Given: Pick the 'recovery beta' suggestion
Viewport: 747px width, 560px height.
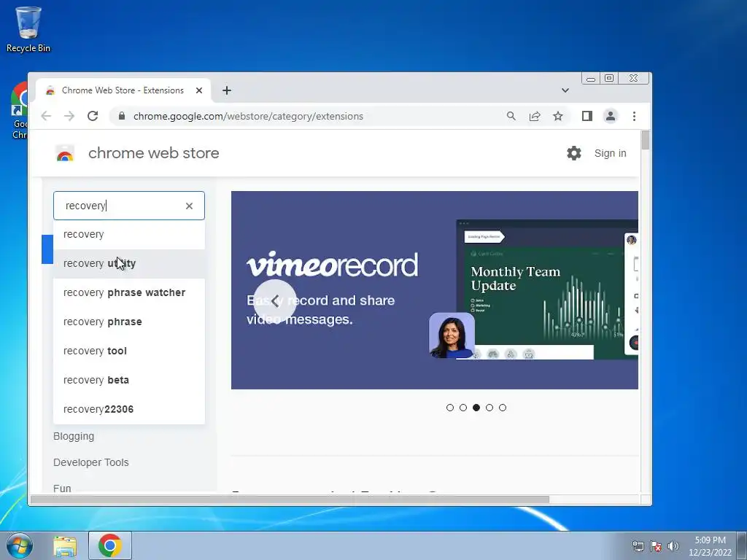Looking at the screenshot, I should 129,380.
